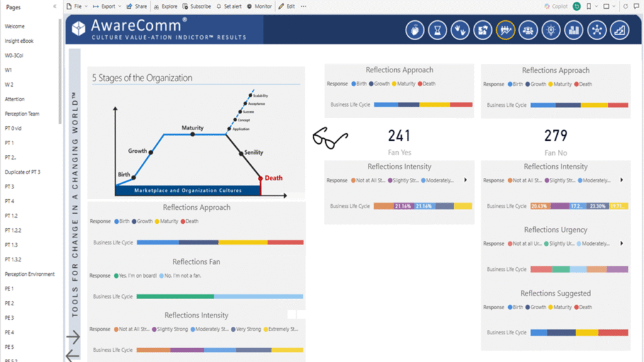Select the Duplicate of PT 3 page
The width and height of the screenshot is (644, 362).
22,172
